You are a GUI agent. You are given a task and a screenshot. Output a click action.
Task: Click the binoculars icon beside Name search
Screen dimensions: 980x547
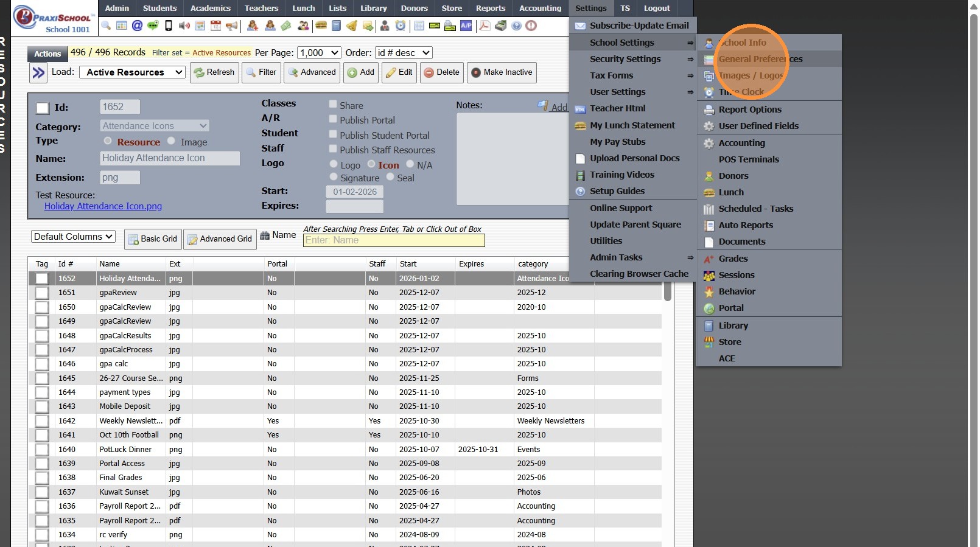coord(265,235)
